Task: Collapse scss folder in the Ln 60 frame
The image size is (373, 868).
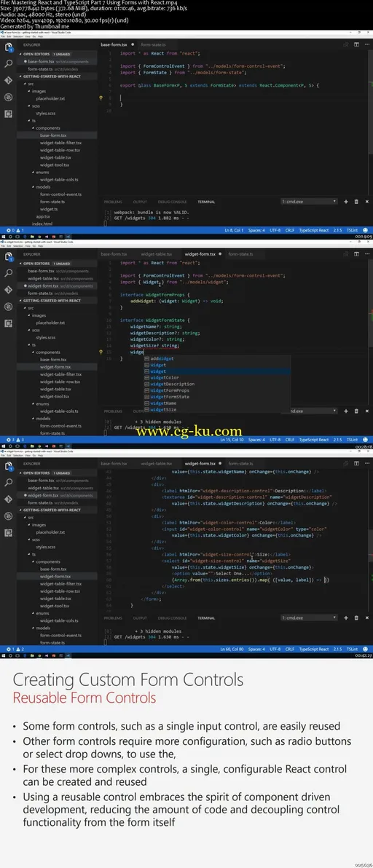Action: click(x=29, y=539)
